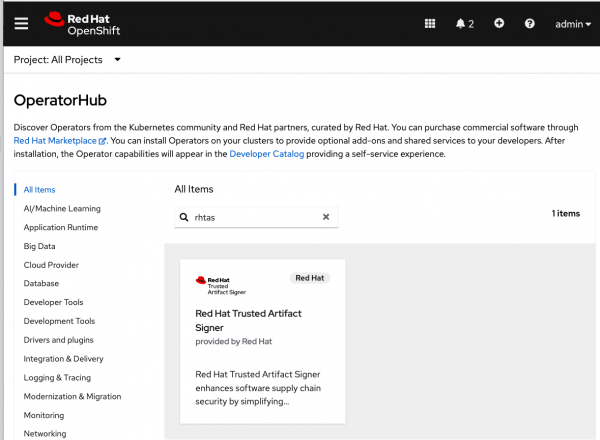This screenshot has height=440, width=600.
Task: Clear the rhtas search text
Action: pos(325,217)
